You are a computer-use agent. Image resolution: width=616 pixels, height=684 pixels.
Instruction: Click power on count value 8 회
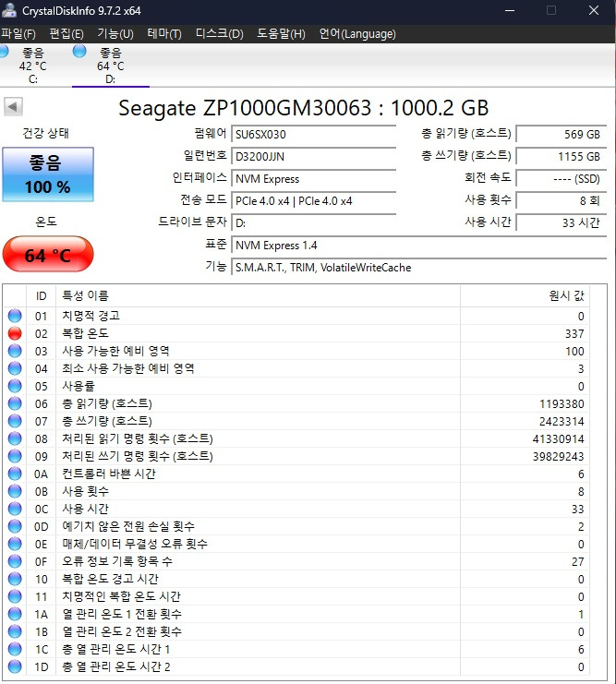562,201
